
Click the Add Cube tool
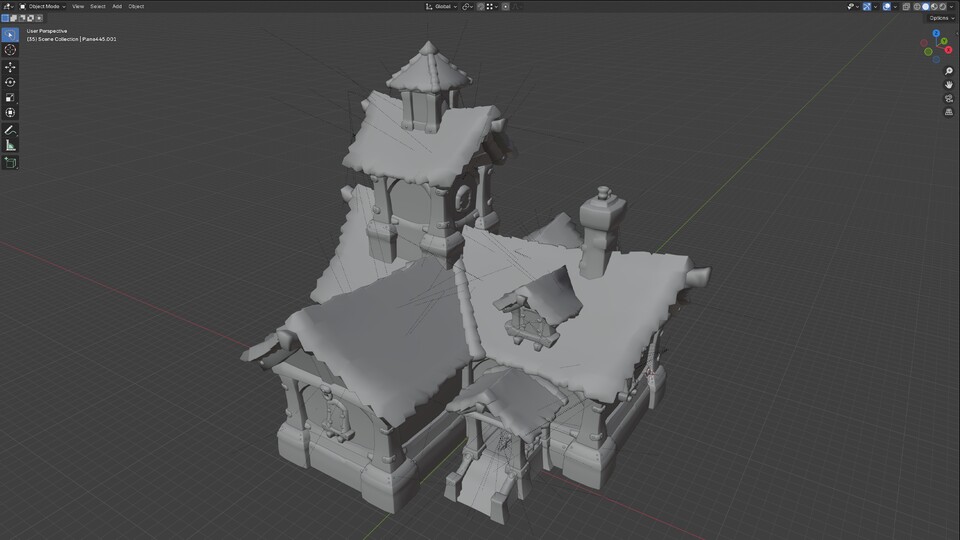coord(11,162)
